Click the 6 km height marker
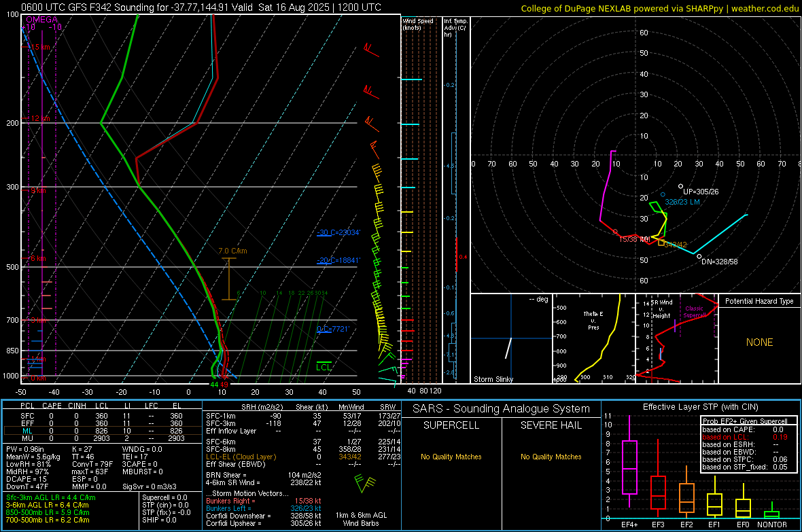This screenshot has height=532, width=802. tap(38, 258)
